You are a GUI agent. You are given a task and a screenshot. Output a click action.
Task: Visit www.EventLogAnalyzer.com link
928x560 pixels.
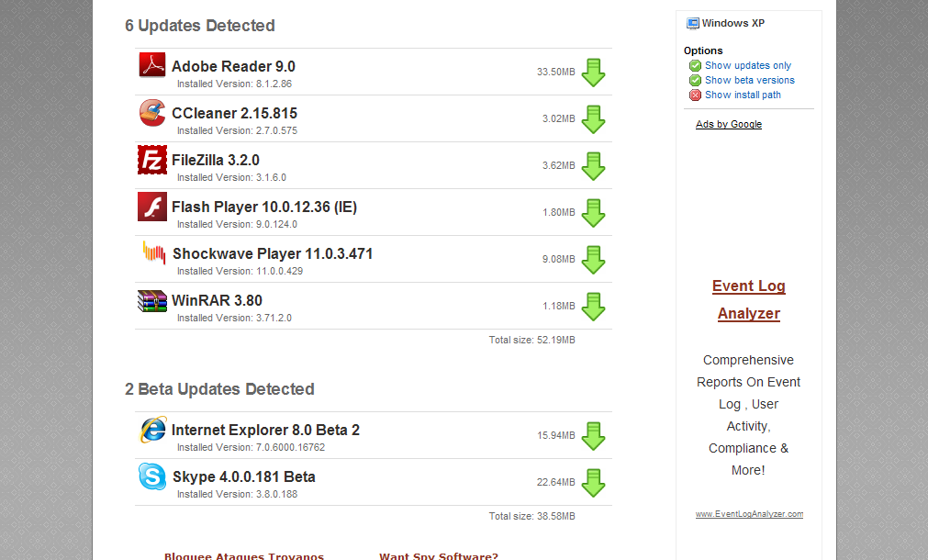pos(749,514)
